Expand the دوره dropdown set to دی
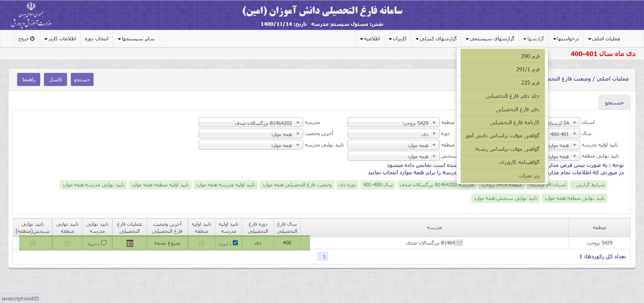The width and height of the screenshot is (644, 303). click(x=393, y=134)
